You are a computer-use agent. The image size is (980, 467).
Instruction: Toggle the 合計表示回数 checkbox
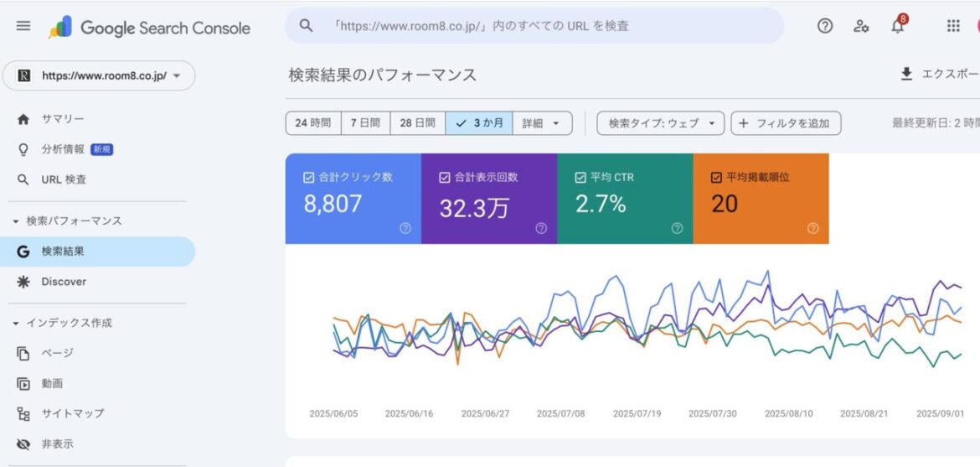[444, 178]
